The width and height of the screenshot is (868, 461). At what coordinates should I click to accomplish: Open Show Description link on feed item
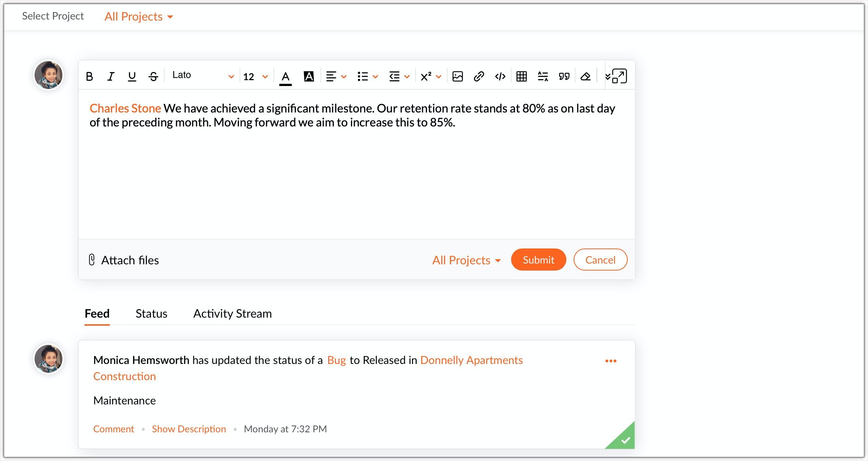tap(189, 429)
